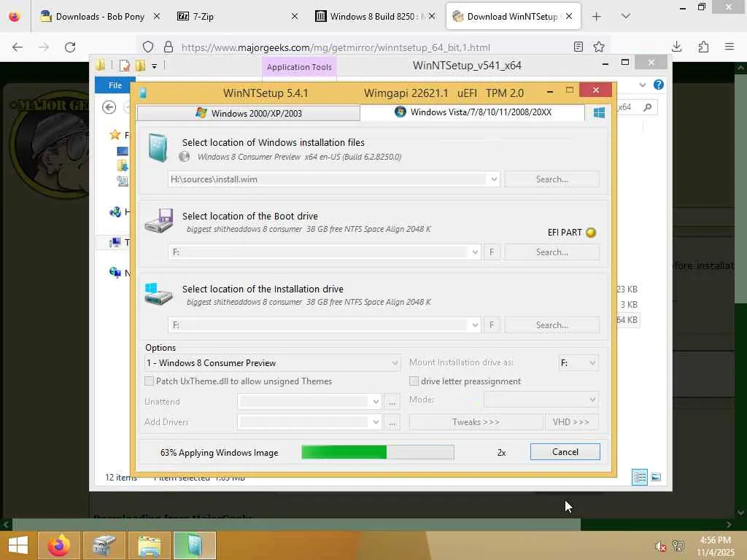Expand the Installation drive F: dropdown
The image size is (747, 560).
(x=474, y=325)
